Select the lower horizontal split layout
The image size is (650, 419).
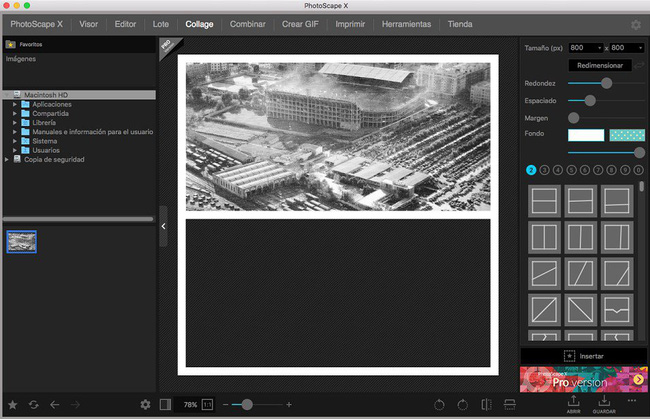click(x=617, y=201)
